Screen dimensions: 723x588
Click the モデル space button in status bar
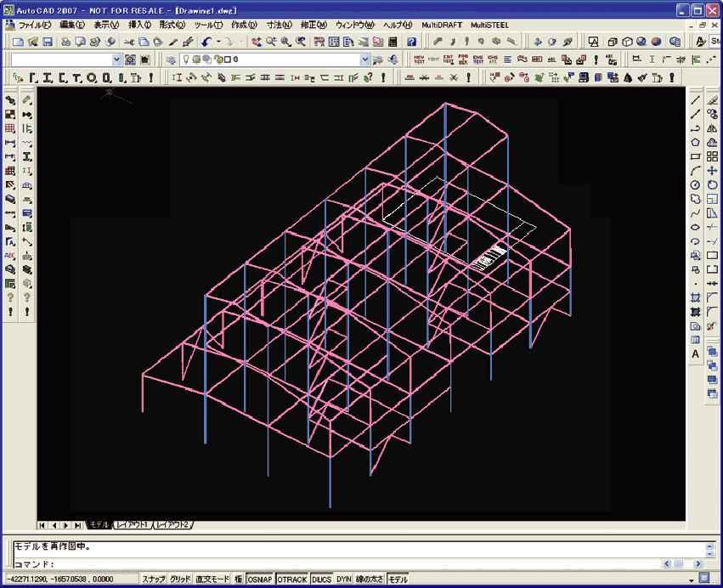398,579
